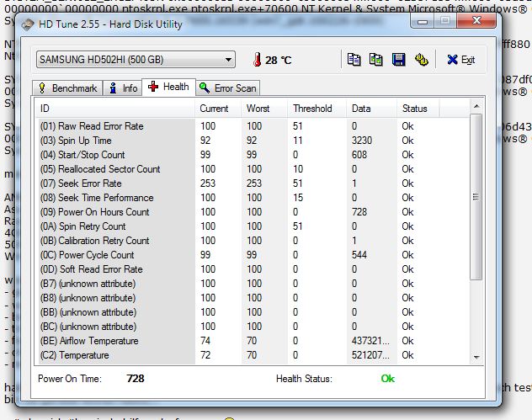This screenshot has width=532, height=420.
Task: Click data value 521207... for Temperature
Action: 370,355
